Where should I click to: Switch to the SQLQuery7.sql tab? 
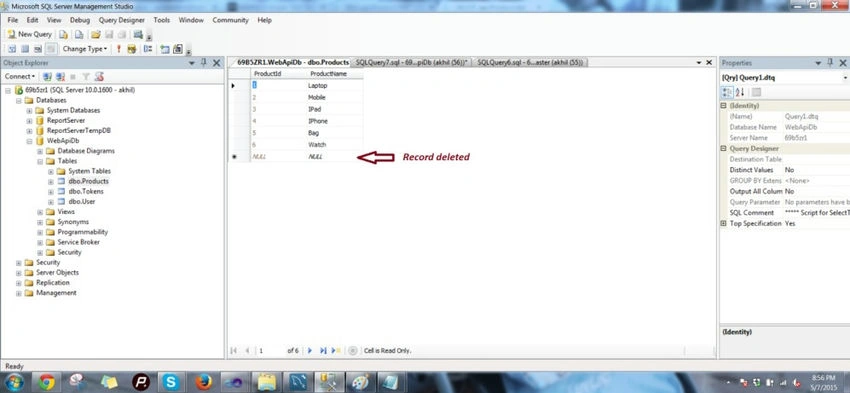click(x=411, y=63)
